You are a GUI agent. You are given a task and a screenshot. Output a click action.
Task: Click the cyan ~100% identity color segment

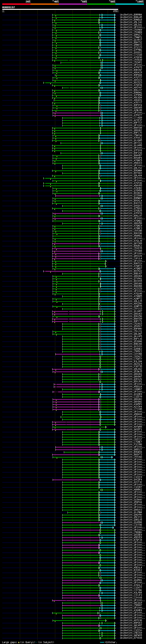[x=130, y=4]
